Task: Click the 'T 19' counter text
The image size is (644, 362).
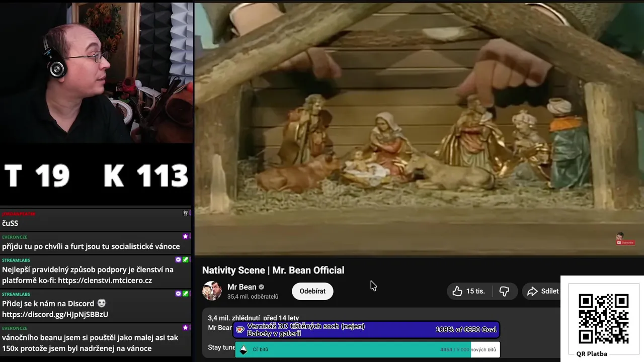Action: [37, 176]
